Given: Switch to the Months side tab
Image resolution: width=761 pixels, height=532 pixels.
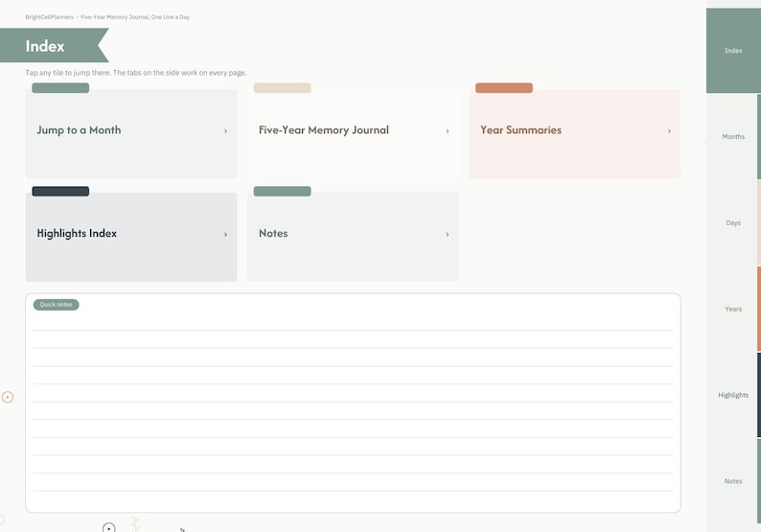Looking at the screenshot, I should pyautogui.click(x=733, y=137).
